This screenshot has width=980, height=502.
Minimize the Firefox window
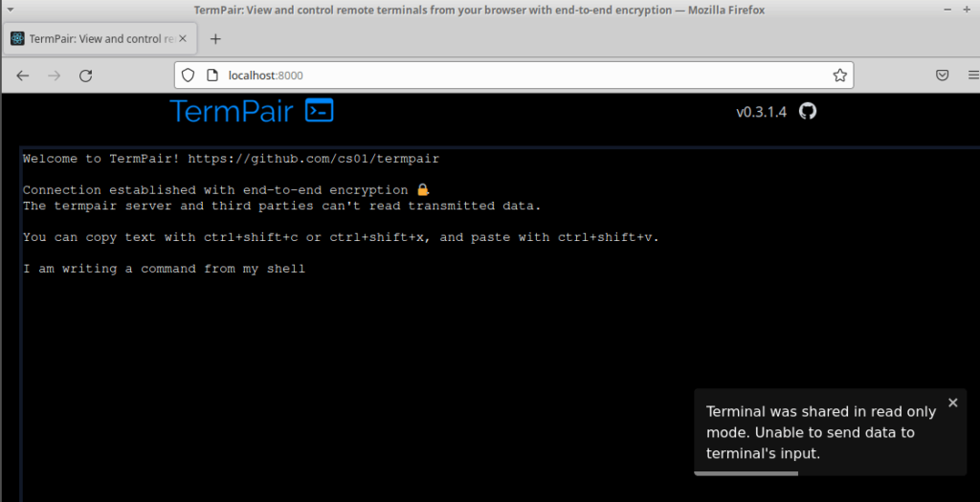[x=947, y=10]
